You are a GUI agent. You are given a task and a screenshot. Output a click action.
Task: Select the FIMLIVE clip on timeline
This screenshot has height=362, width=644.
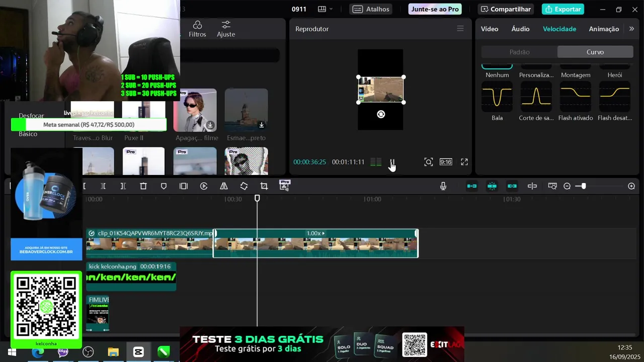pos(98,313)
